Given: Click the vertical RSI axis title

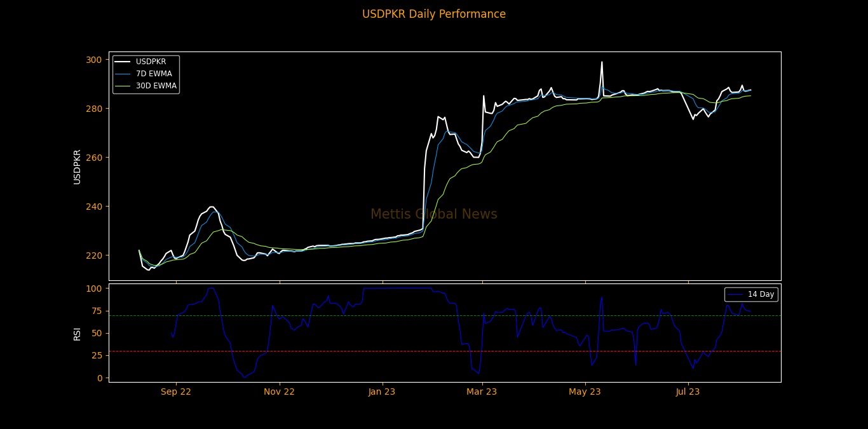Looking at the screenshot, I should click(x=77, y=333).
